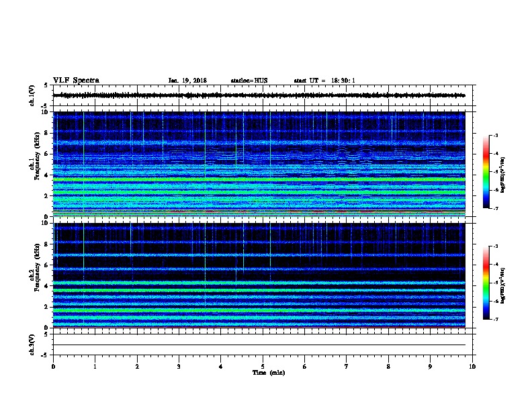This screenshot has width=532, height=411.
Task: Click time axis tick label "1"
Action: tap(95, 367)
